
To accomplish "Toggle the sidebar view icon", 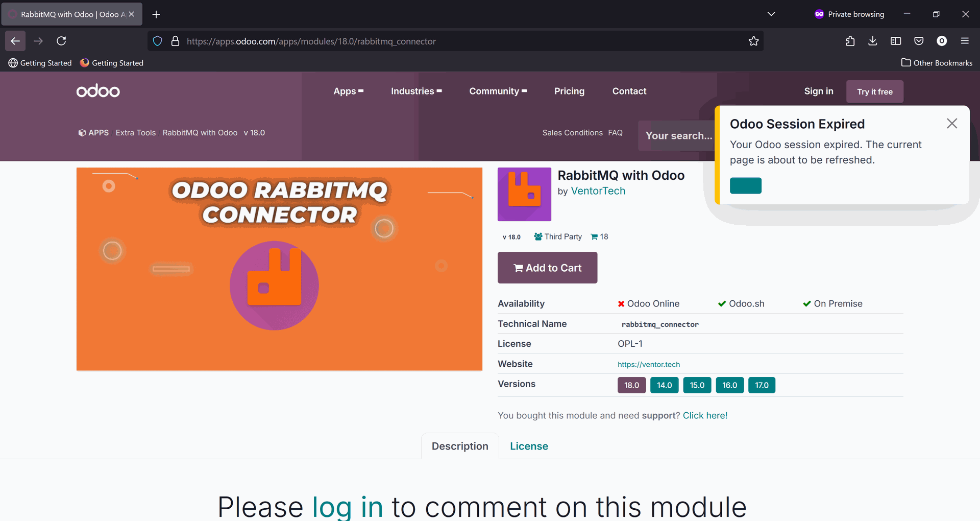I will pos(896,41).
